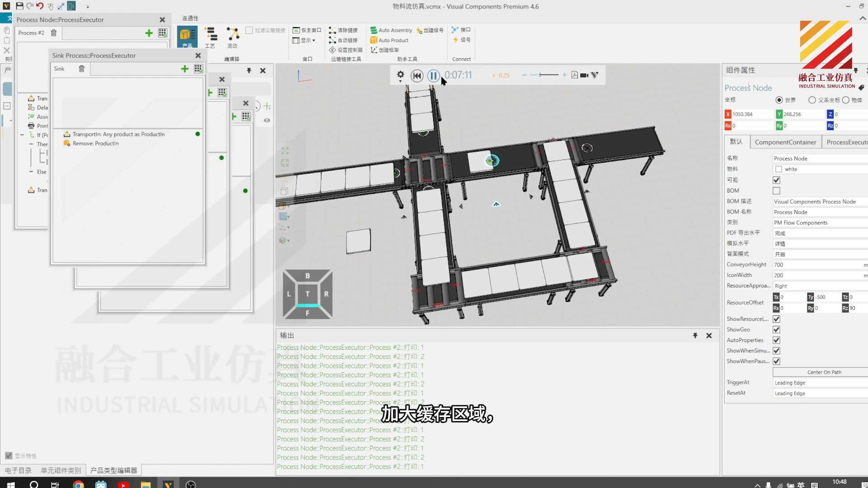Image resolution: width=868 pixels, height=488 pixels.
Task: Run the Auto Product helper
Action: point(389,40)
